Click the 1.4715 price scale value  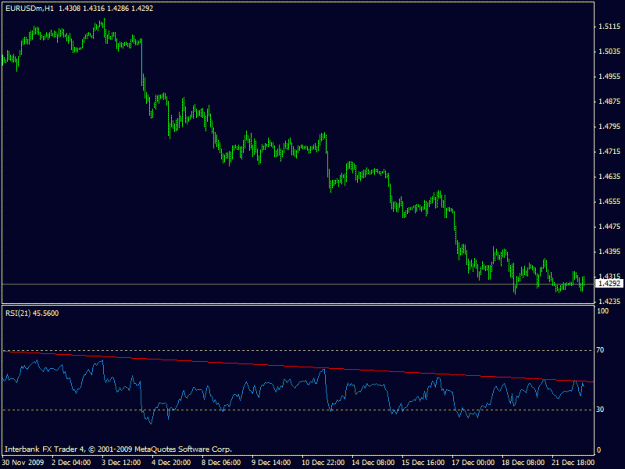pos(609,152)
